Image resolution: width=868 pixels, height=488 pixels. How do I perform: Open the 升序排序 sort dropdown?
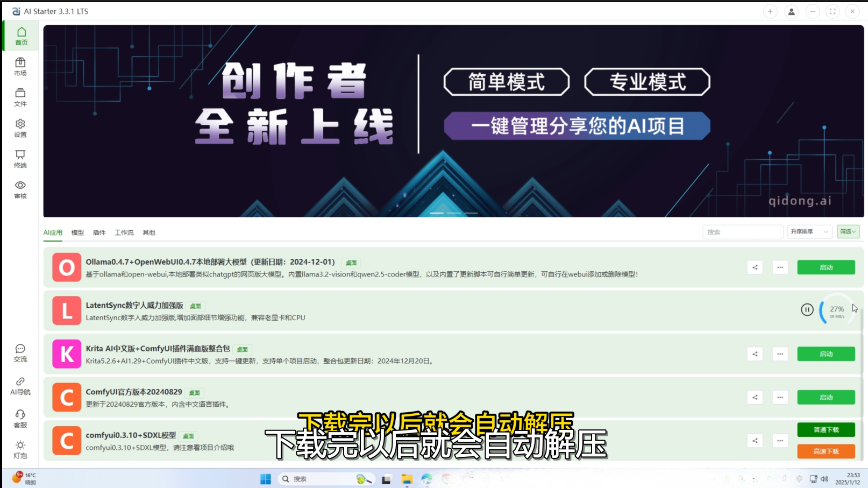click(809, 232)
